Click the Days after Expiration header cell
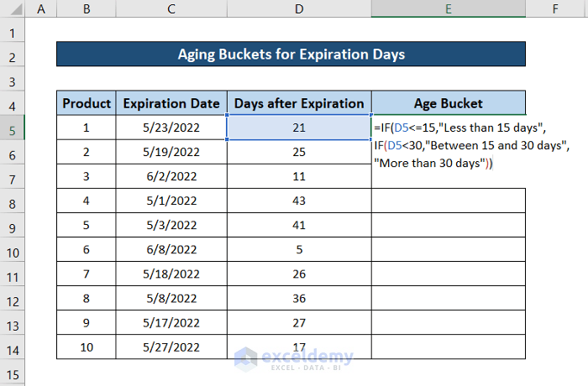 click(299, 103)
